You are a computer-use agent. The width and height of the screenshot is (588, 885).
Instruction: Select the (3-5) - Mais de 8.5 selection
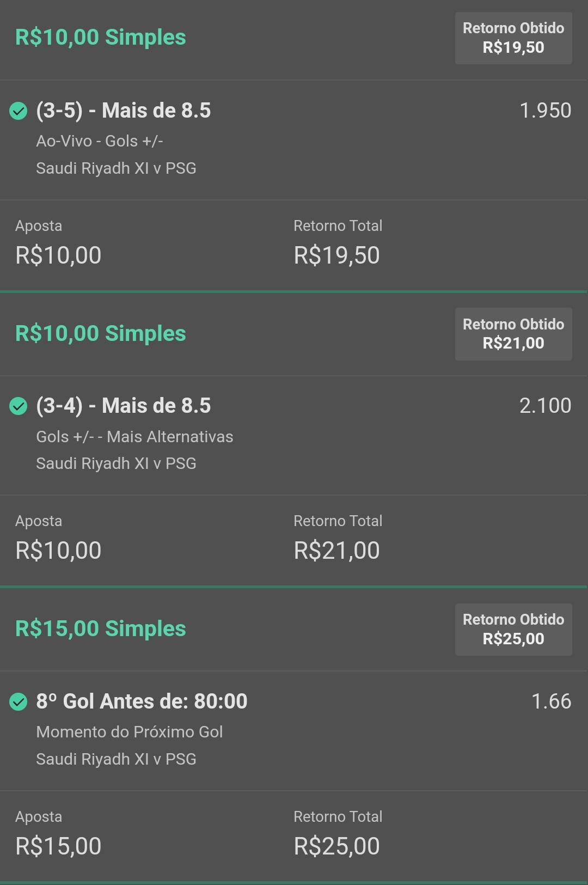coord(124,111)
